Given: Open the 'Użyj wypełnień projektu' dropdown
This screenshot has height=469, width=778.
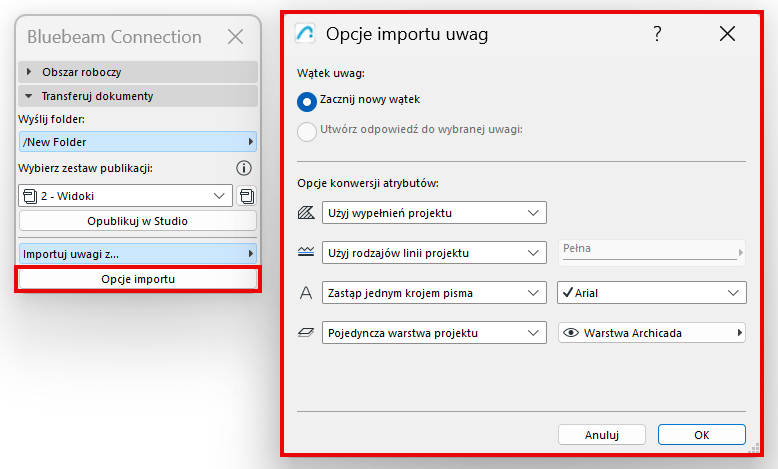Looking at the screenshot, I should (434, 212).
